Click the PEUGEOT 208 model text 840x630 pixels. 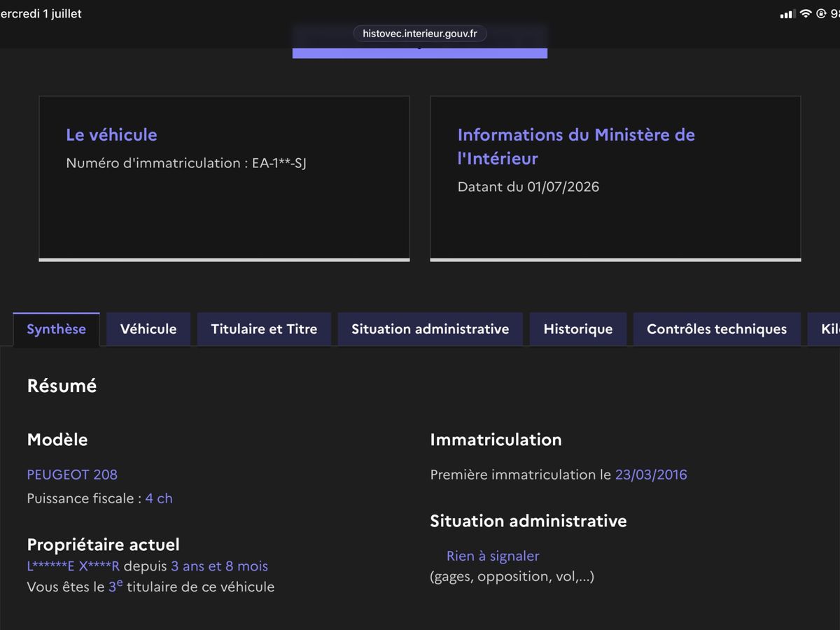coord(72,475)
